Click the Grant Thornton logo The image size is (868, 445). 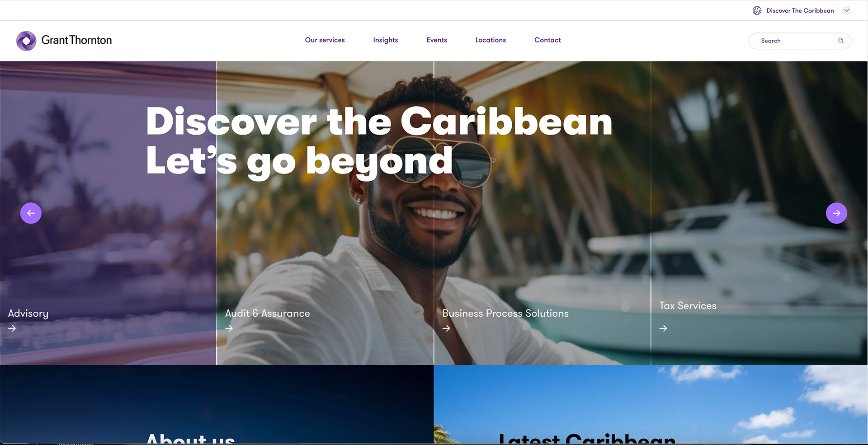coord(64,41)
